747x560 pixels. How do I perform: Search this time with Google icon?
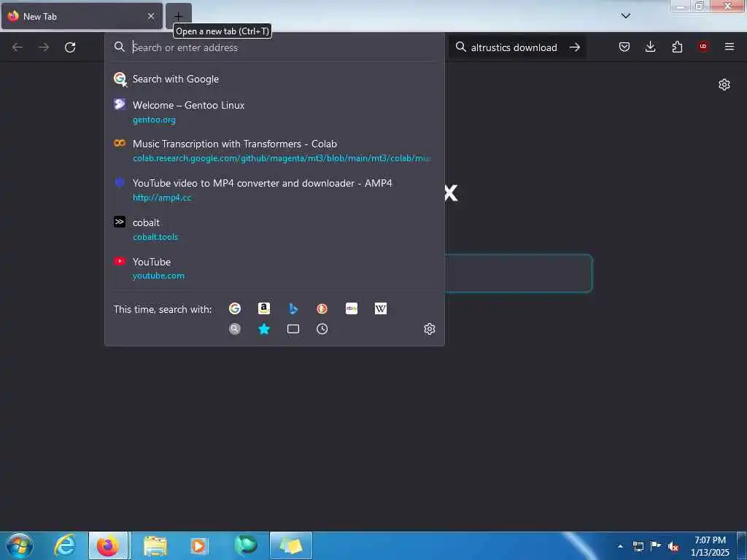point(234,308)
